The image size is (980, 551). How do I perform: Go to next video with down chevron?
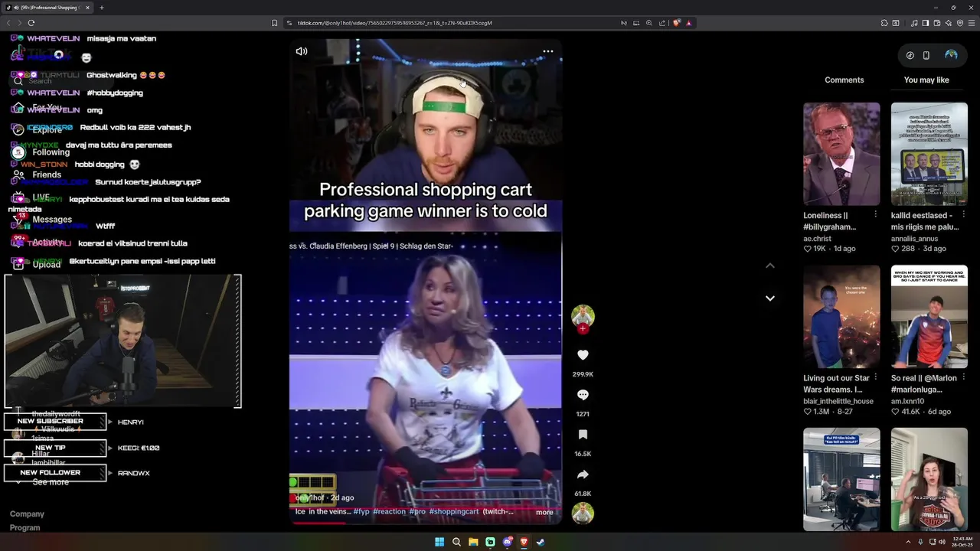770,298
